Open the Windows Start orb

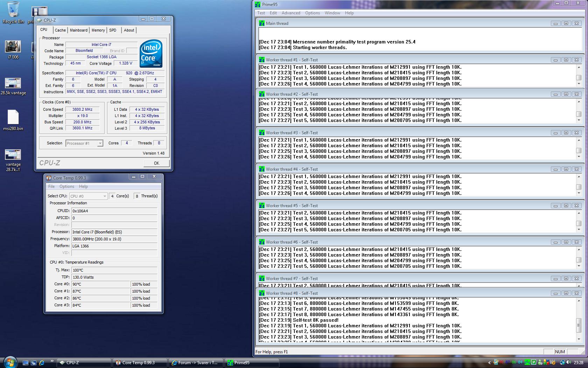10,362
